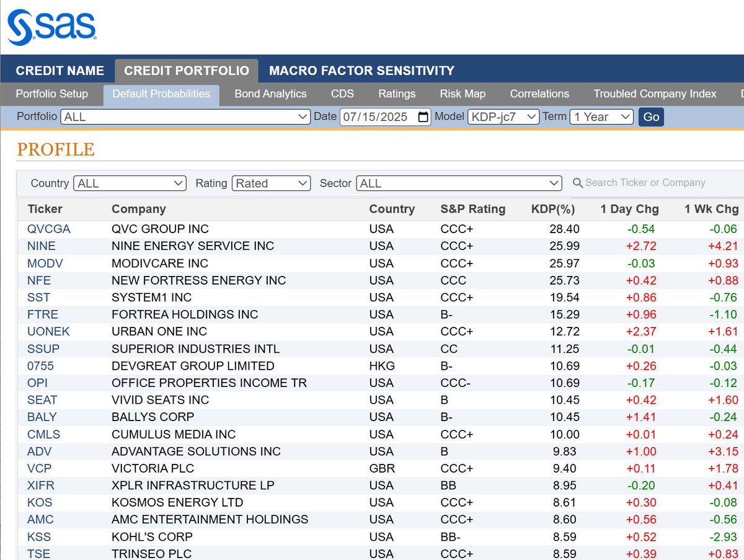Focus the Date input field
The height and width of the screenshot is (560, 744).
385,117
